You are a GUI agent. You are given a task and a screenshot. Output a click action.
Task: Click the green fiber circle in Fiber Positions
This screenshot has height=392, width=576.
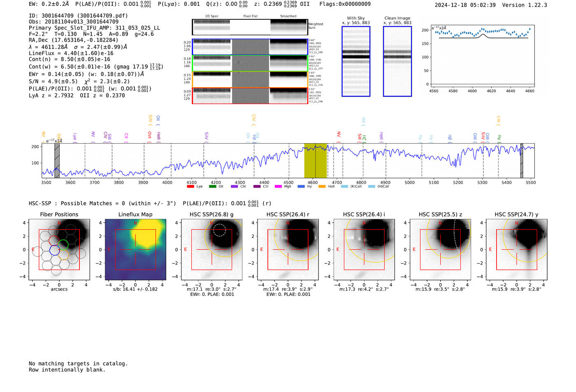click(x=63, y=245)
